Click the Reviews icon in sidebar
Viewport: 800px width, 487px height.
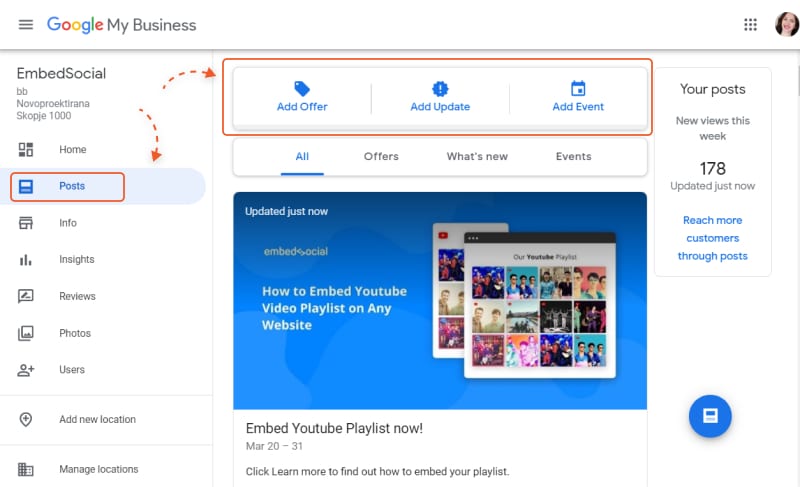click(26, 296)
